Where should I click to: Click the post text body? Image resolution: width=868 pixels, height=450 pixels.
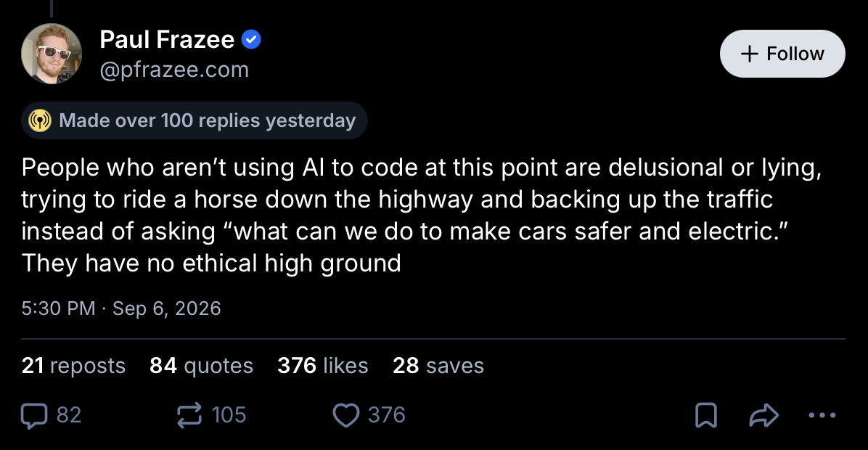point(421,216)
